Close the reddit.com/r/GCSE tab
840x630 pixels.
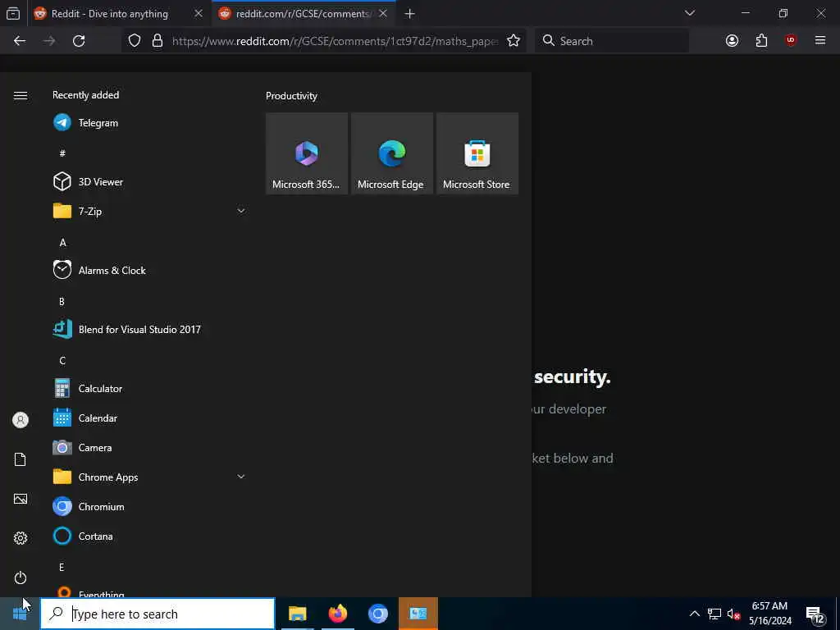click(383, 13)
